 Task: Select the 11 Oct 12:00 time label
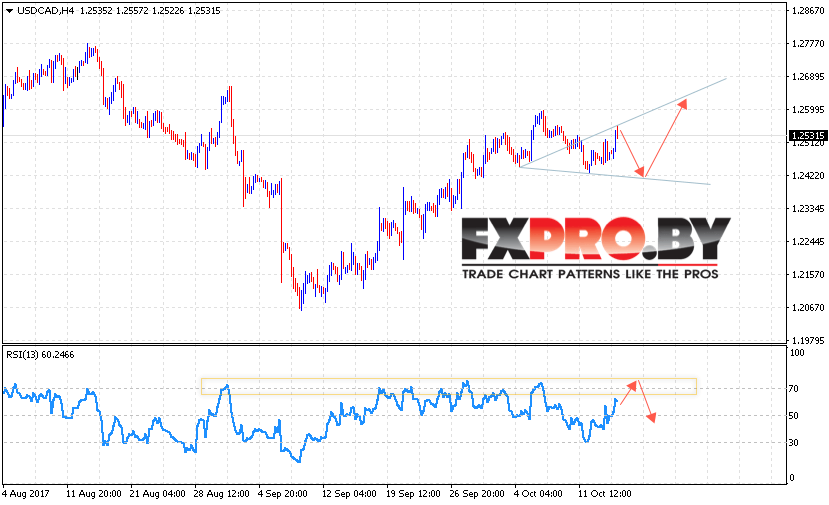point(603,493)
